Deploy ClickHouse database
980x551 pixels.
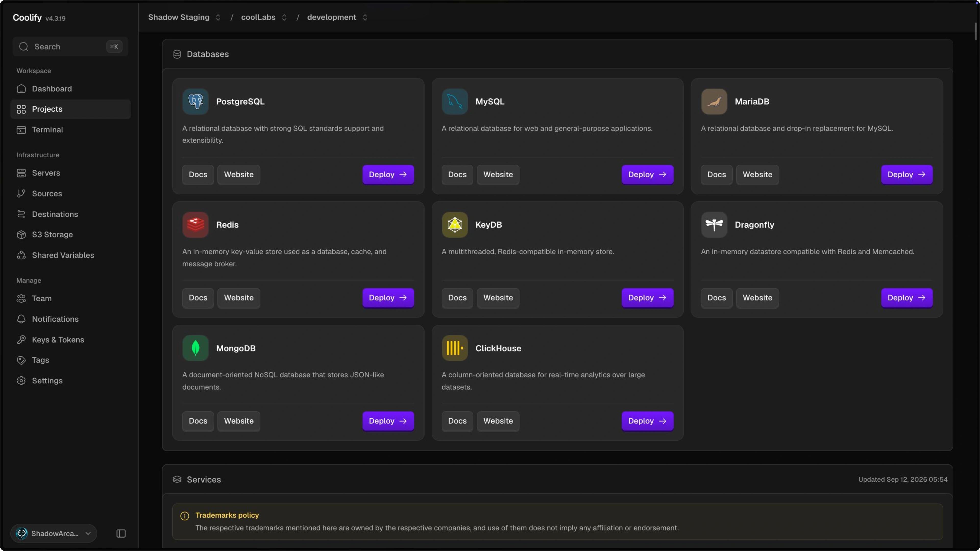(x=647, y=421)
